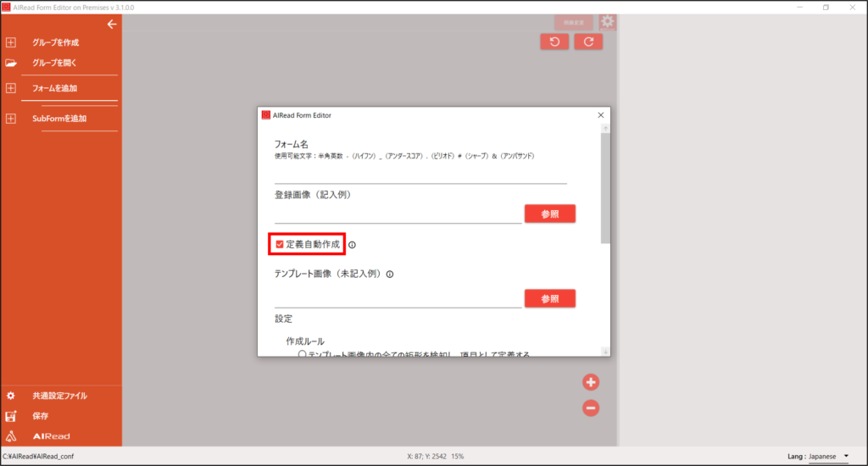Click the dialog scrollbar down arrow
Screen dimensions: 868x466
click(x=605, y=352)
